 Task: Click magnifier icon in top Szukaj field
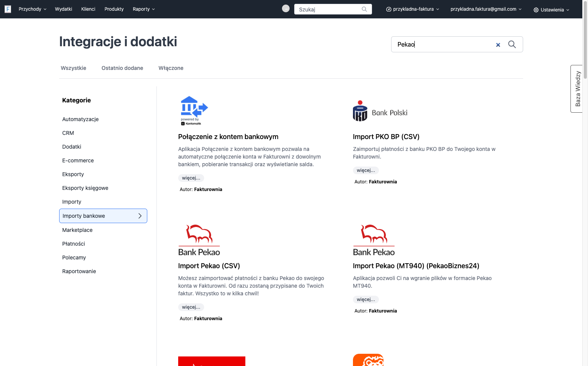click(364, 9)
